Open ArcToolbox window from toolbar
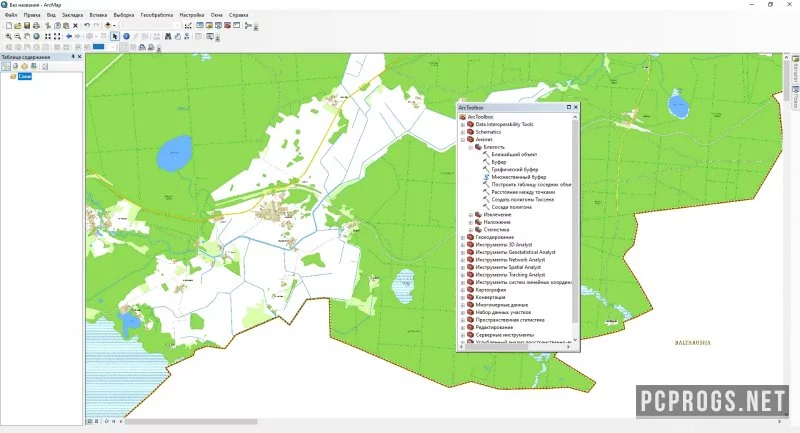 click(x=228, y=26)
